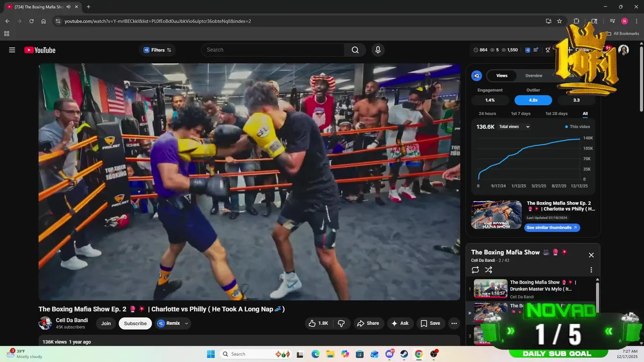
Task: Open Windows Start menu
Action: click(210, 354)
